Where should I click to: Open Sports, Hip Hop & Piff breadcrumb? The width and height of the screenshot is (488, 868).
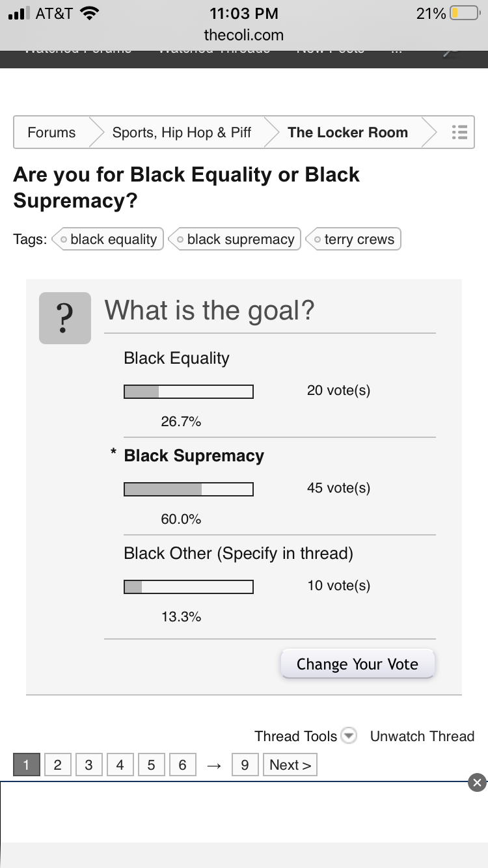pyautogui.click(x=182, y=132)
